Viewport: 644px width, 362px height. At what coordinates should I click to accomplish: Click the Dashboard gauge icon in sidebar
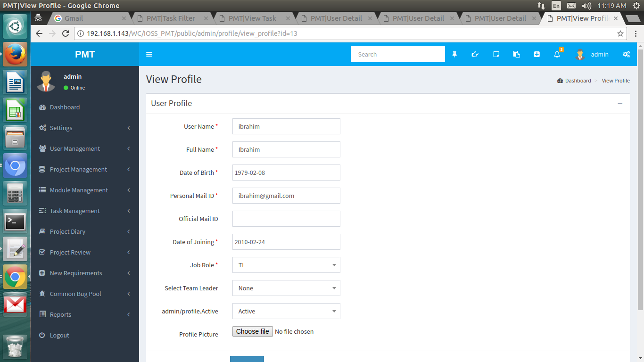(42, 107)
